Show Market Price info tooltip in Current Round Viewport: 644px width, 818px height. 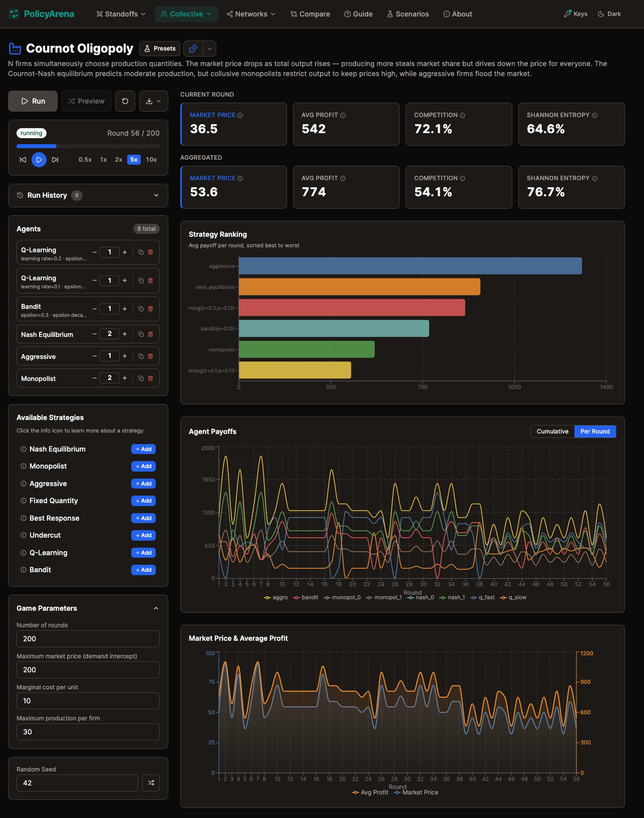point(240,116)
